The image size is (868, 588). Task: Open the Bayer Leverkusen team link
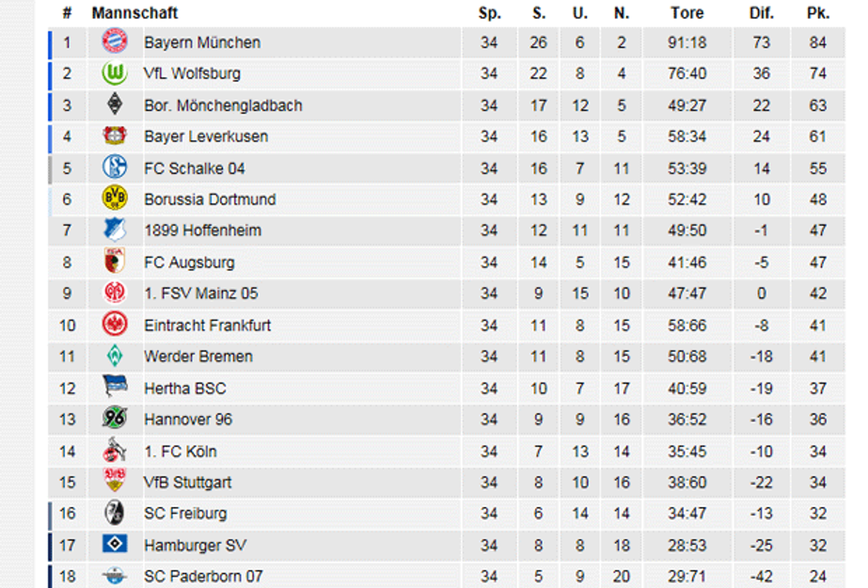[x=206, y=137]
